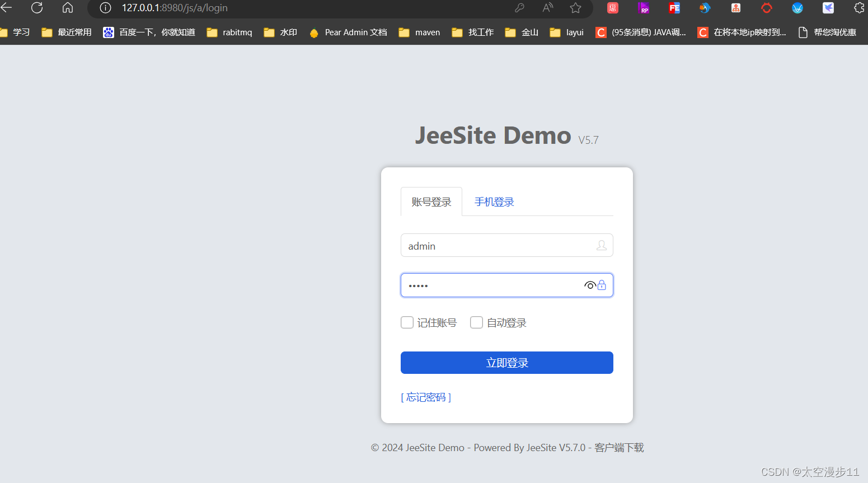This screenshot has width=868, height=483.
Task: Click the user icon in username field
Action: click(x=602, y=245)
